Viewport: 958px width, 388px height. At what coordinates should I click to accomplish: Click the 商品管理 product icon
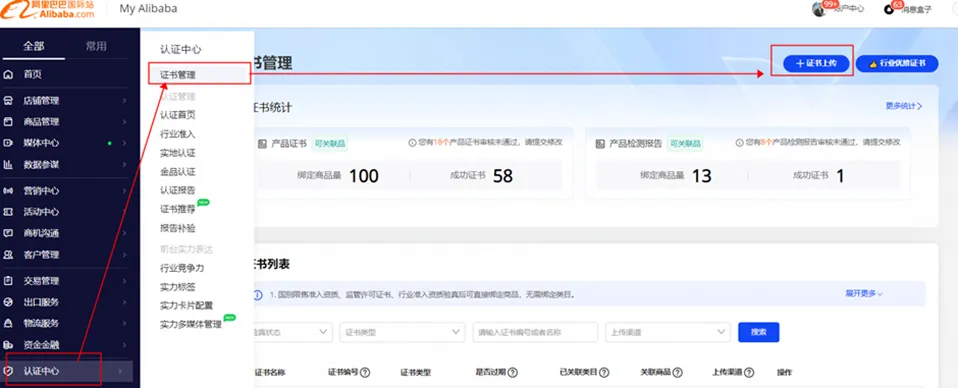pyautogui.click(x=9, y=122)
